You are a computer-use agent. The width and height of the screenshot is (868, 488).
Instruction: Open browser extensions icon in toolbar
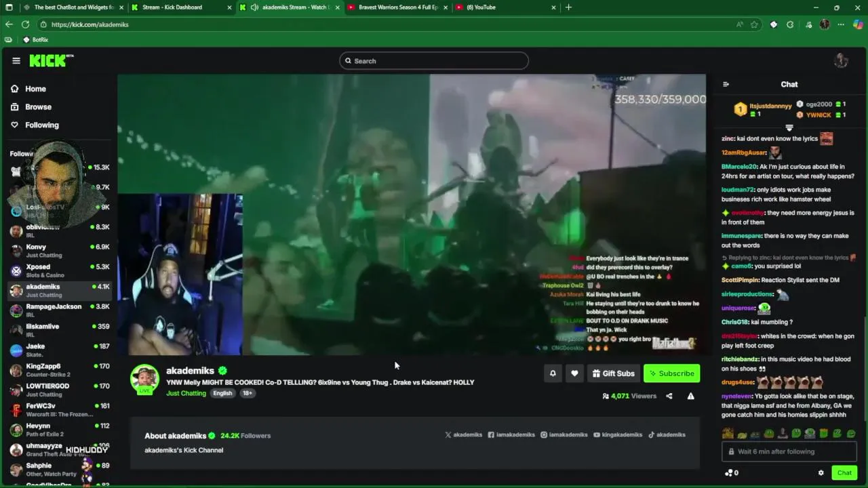pyautogui.click(x=790, y=24)
